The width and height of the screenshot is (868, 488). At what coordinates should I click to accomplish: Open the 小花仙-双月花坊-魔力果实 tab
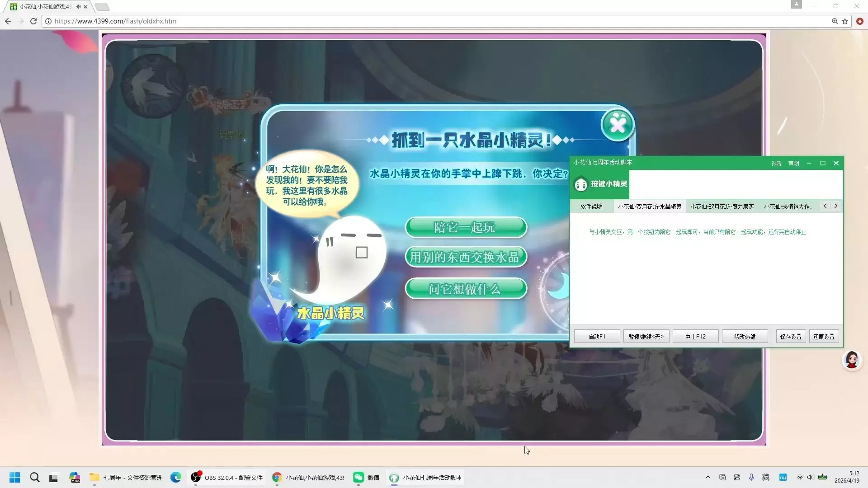point(722,206)
